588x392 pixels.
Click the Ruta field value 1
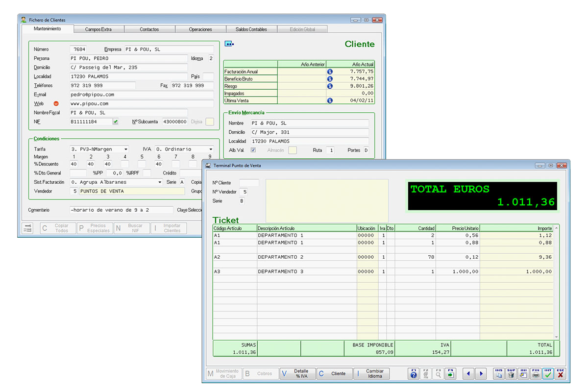(x=331, y=150)
